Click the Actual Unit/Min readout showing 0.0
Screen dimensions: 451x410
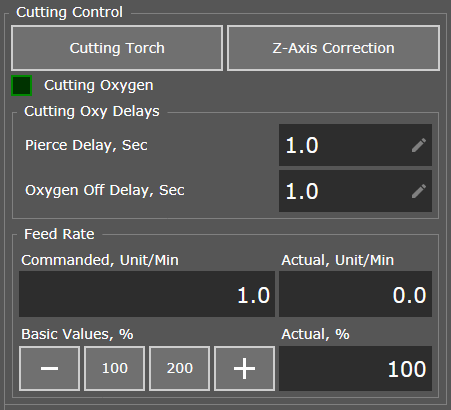click(x=355, y=294)
